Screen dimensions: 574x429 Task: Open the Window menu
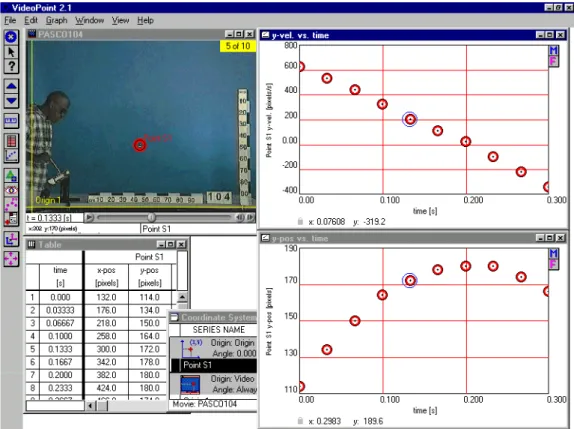90,20
